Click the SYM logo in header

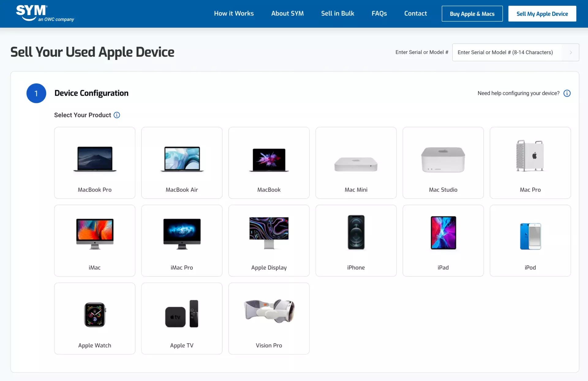(45, 13)
